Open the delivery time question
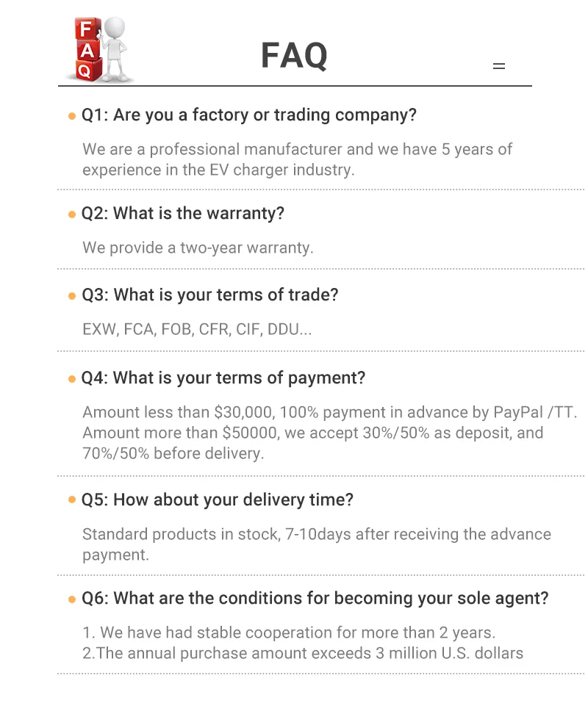Image resolution: width=588 pixels, height=703 pixels. tap(218, 500)
